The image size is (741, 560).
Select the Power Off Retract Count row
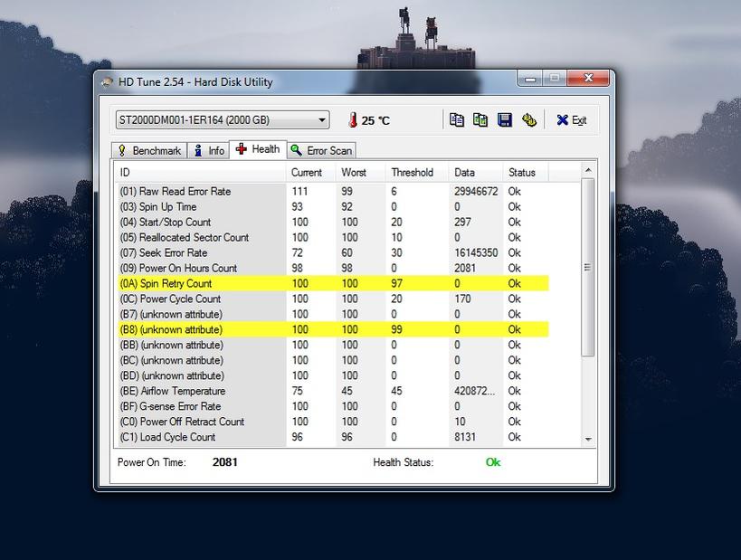click(332, 422)
